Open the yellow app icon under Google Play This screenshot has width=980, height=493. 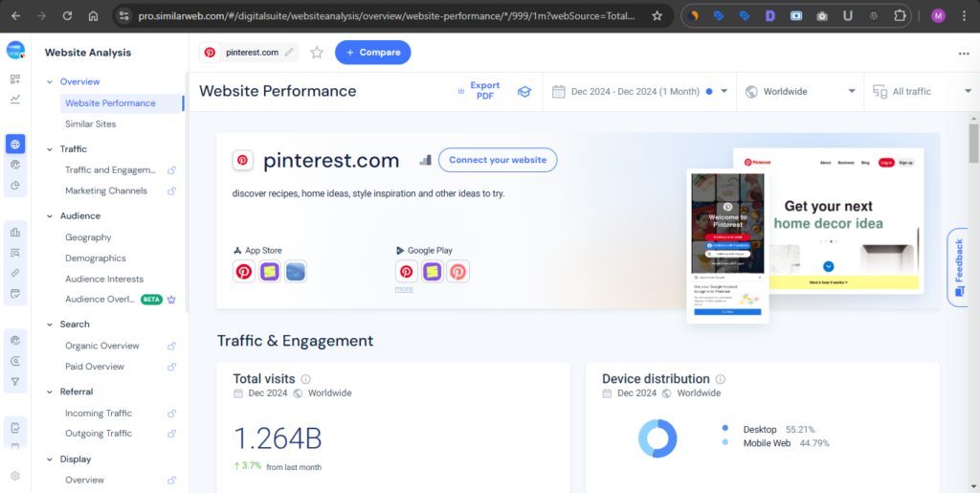pos(433,271)
